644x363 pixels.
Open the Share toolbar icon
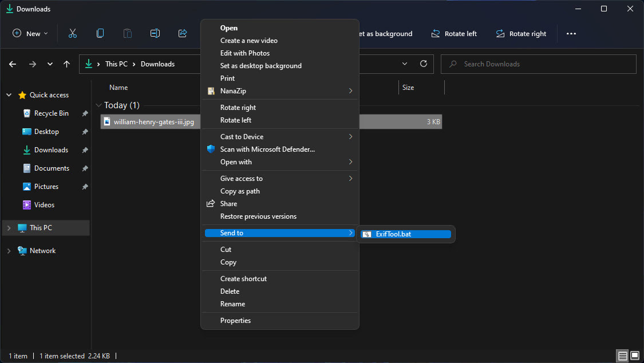(x=183, y=33)
